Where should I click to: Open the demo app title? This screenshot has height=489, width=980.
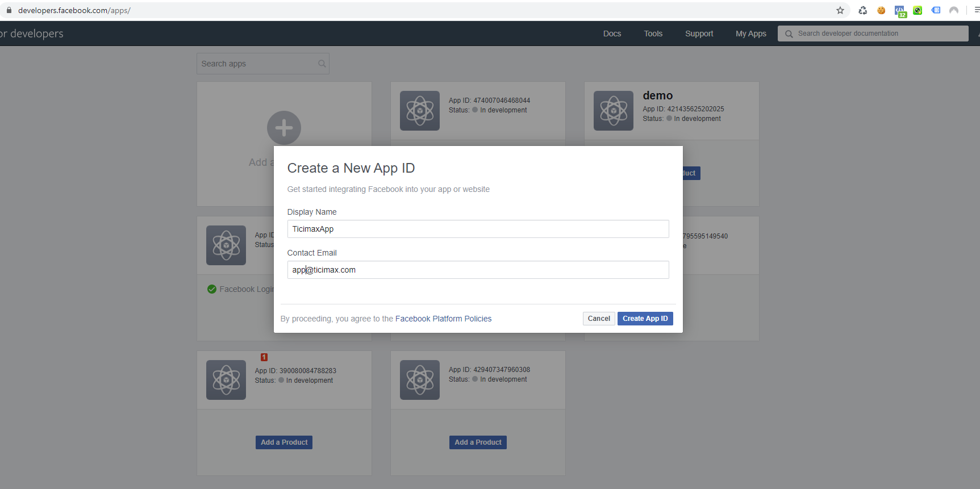(x=658, y=95)
